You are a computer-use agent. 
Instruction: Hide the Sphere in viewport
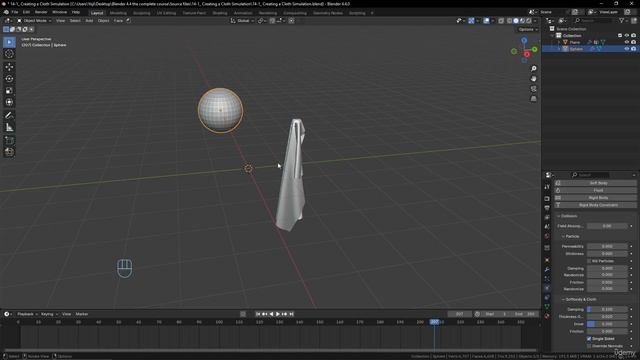point(627,49)
